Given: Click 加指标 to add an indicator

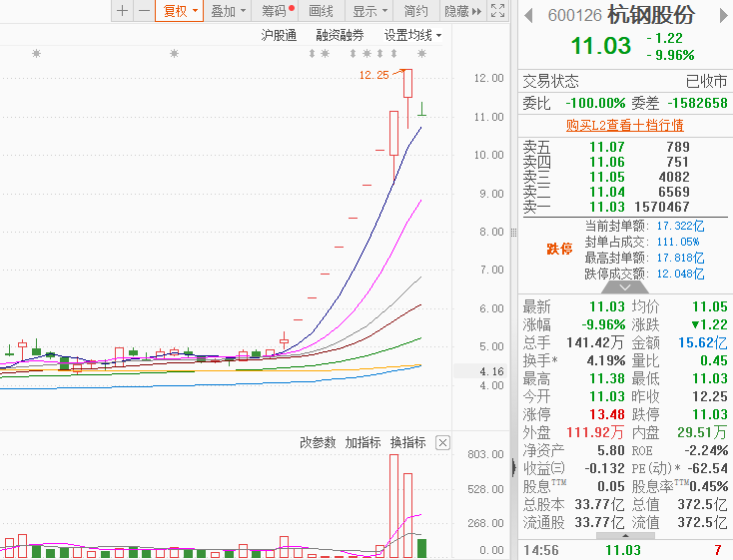Looking at the screenshot, I should (363, 442).
